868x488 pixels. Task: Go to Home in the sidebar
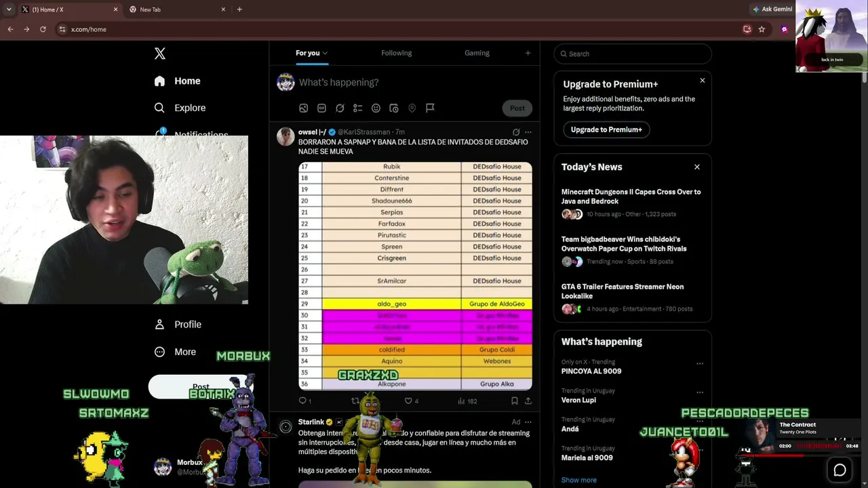[x=177, y=81]
